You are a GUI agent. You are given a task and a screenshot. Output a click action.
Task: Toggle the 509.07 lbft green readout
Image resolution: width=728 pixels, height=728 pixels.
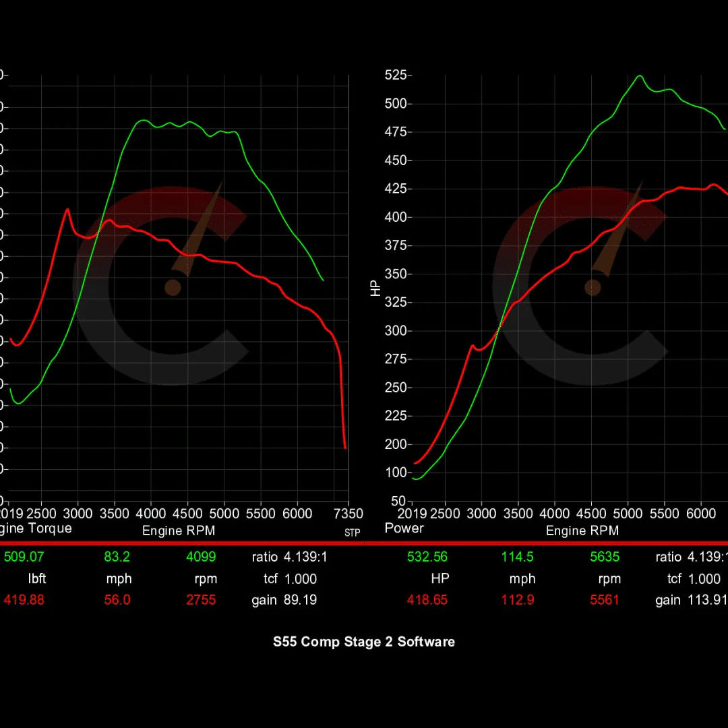(26, 557)
